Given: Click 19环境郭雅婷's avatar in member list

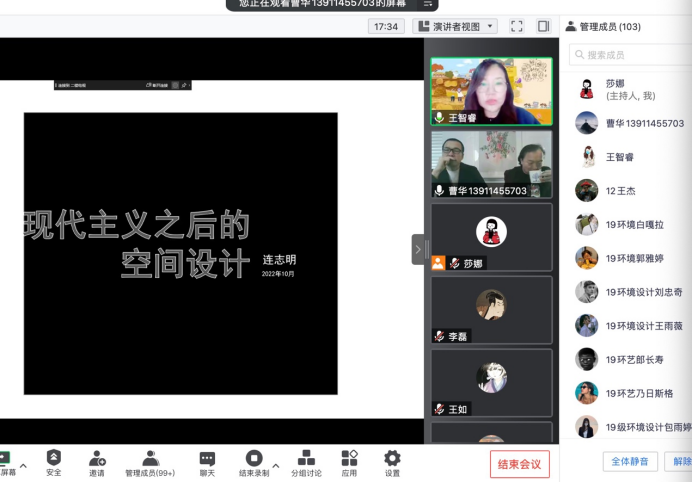Looking at the screenshot, I should coord(586,258).
